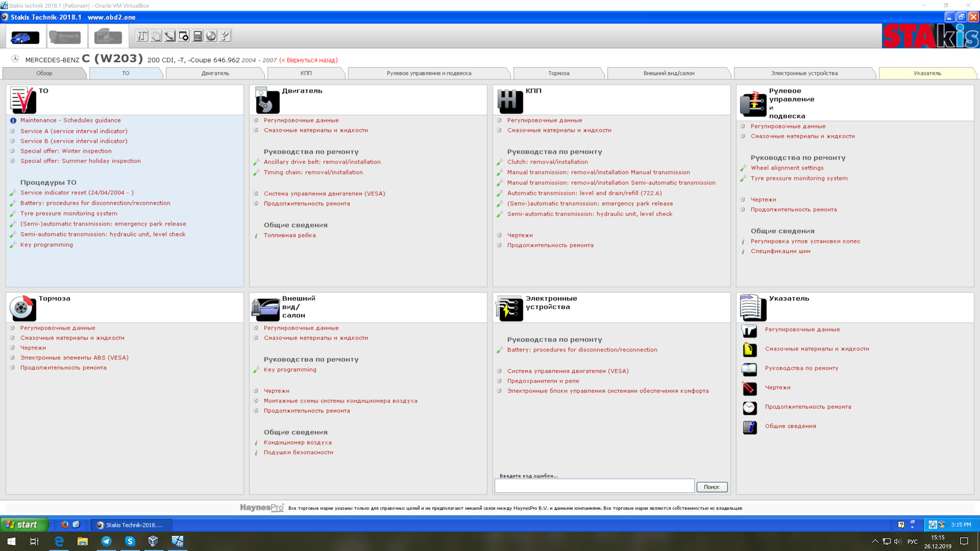This screenshot has height=551, width=980.
Task: Open the Электронные устройства tab
Action: point(804,73)
